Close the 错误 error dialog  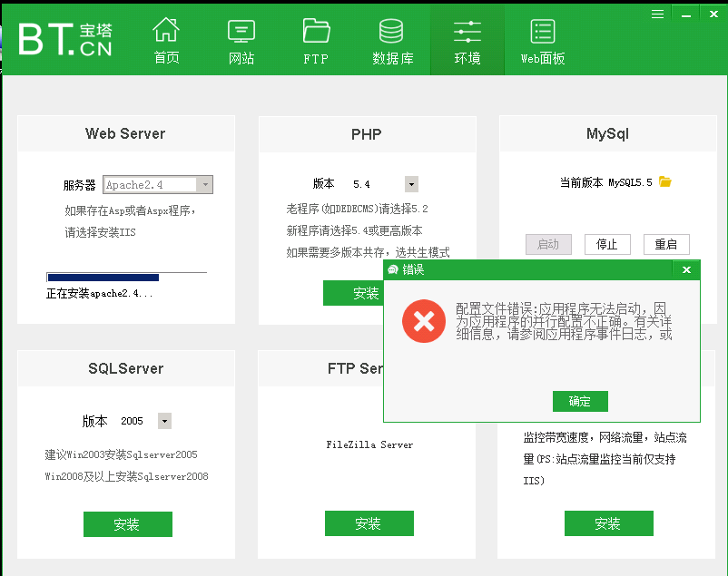point(686,269)
